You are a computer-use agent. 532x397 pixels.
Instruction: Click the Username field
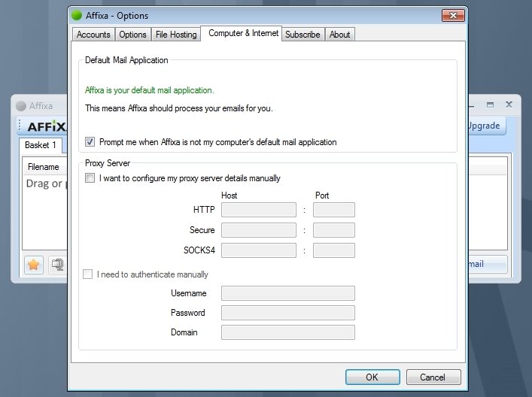288,293
